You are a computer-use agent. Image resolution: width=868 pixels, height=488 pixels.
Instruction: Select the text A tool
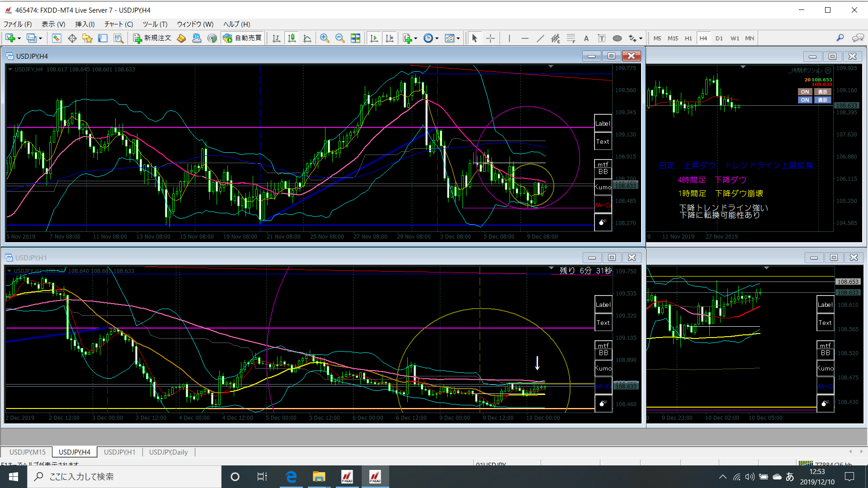point(586,38)
